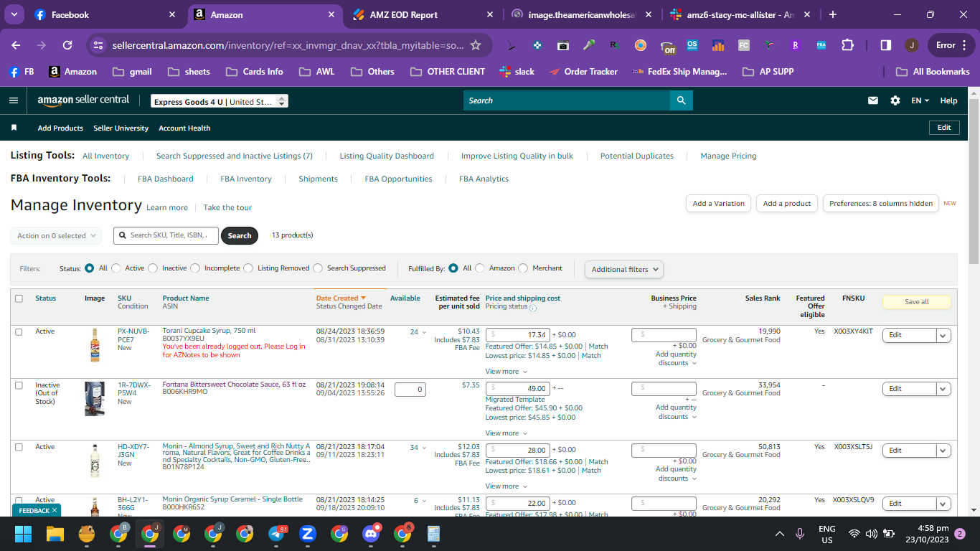Viewport: 980px width, 551px height.
Task: Open the Edit dropdown arrow for PX-NUVB-PCE7
Action: 943,335
